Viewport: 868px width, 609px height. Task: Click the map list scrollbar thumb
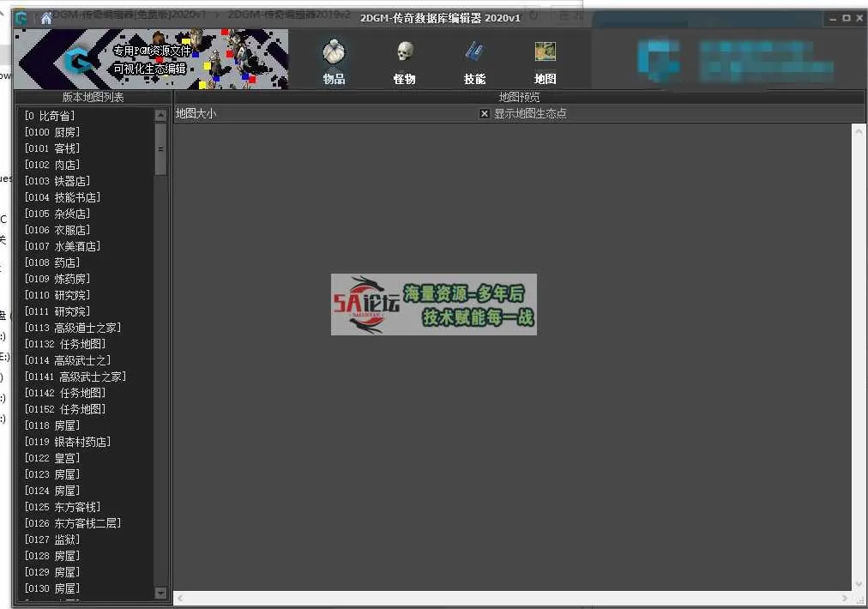160,148
